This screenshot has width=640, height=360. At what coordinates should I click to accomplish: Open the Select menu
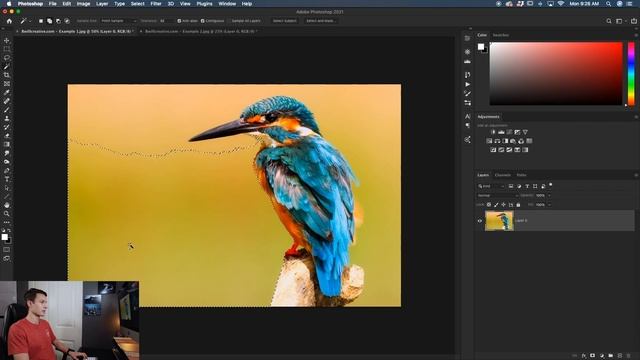(x=138, y=4)
